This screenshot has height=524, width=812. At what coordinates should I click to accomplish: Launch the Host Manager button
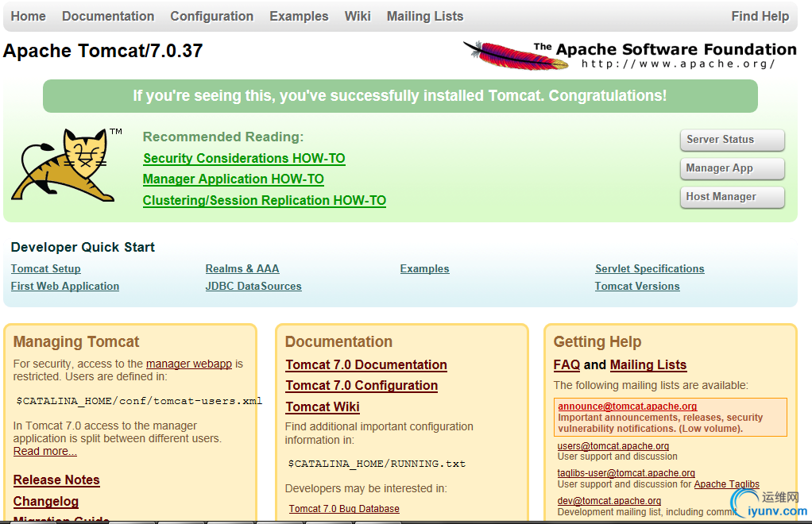pos(733,197)
